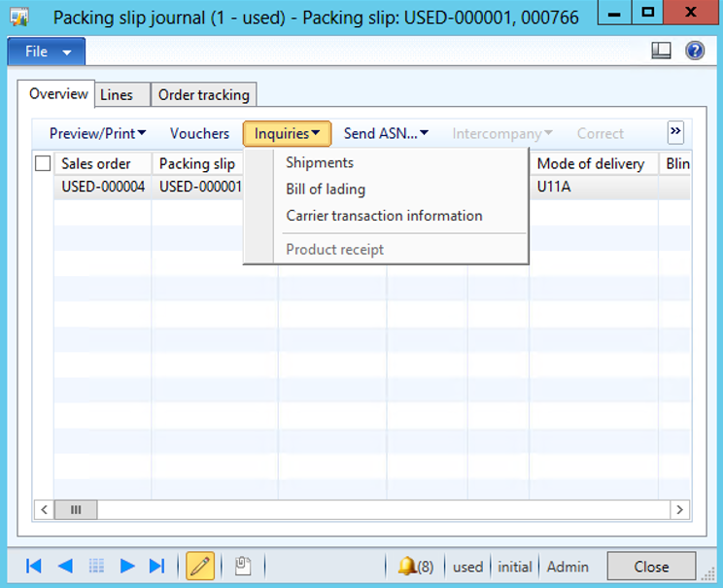
Task: Expand the Preview/Print dropdown
Action: tap(97, 134)
